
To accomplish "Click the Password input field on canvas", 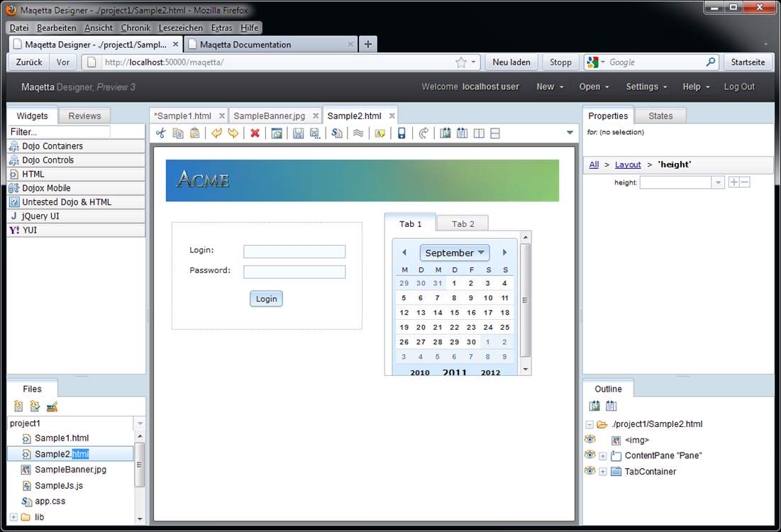I will point(294,272).
